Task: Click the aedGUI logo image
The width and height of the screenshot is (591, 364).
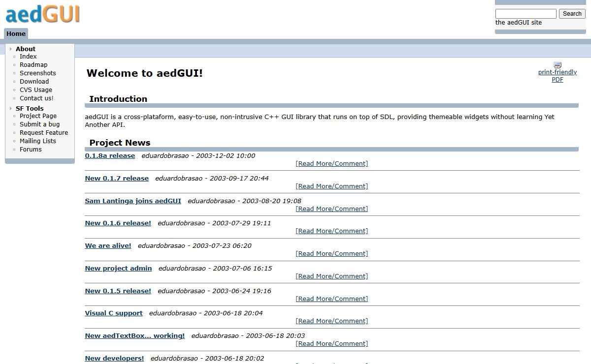Action: coord(42,14)
